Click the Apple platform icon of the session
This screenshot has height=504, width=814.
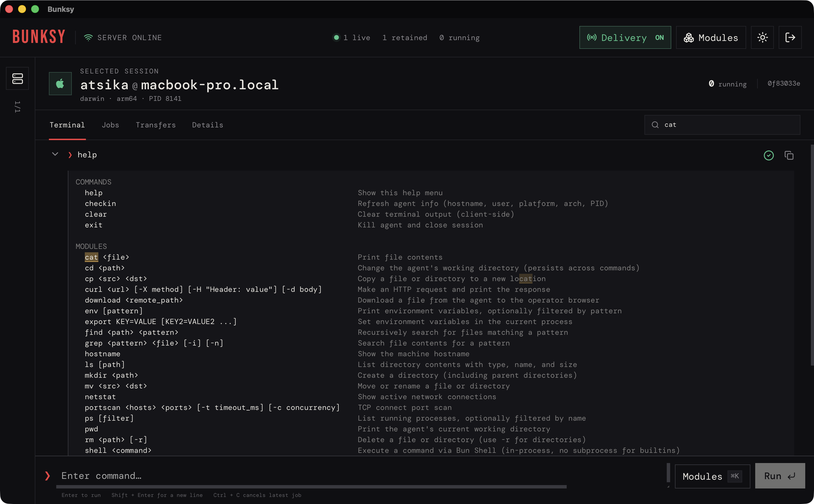(60, 84)
